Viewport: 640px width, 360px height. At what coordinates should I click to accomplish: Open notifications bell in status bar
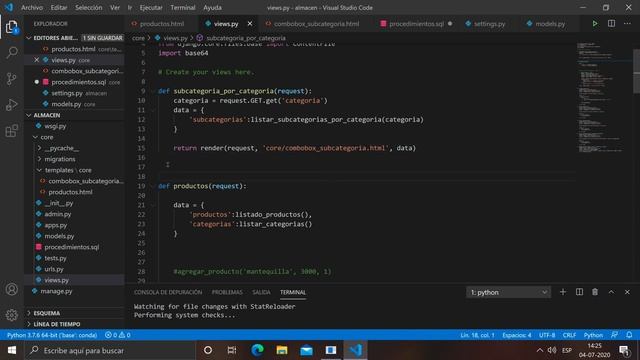[629, 335]
